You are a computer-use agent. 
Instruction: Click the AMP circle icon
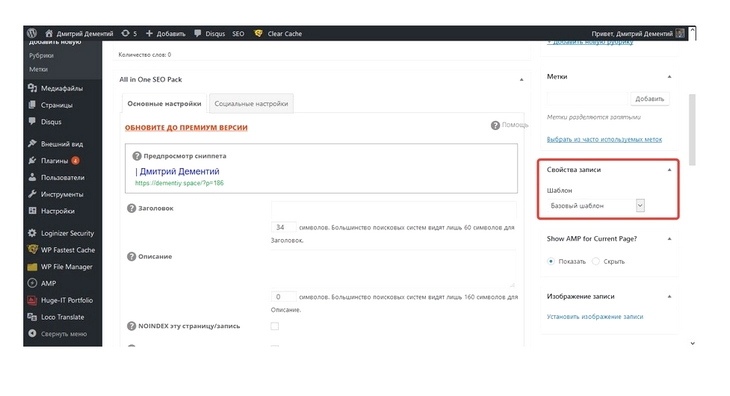(x=32, y=283)
